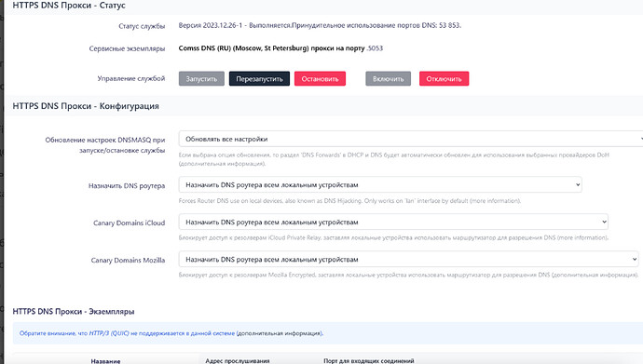Open more information link under DNS Hijacking

[495, 201]
